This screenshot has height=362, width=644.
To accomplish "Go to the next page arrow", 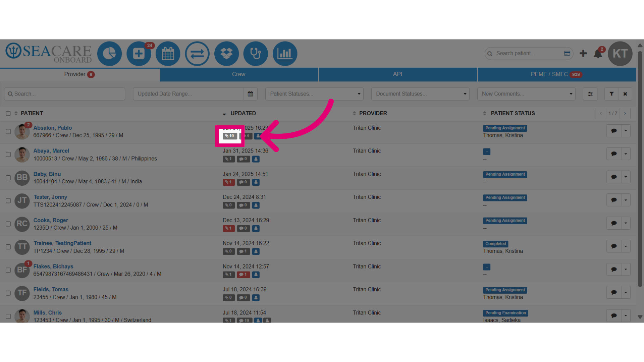I will click(x=625, y=113).
